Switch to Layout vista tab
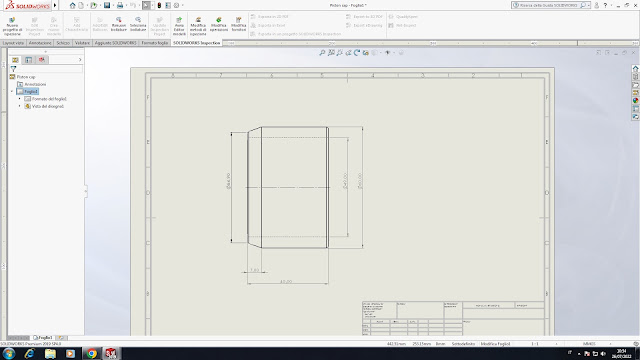This screenshot has height=360, width=640. point(13,43)
